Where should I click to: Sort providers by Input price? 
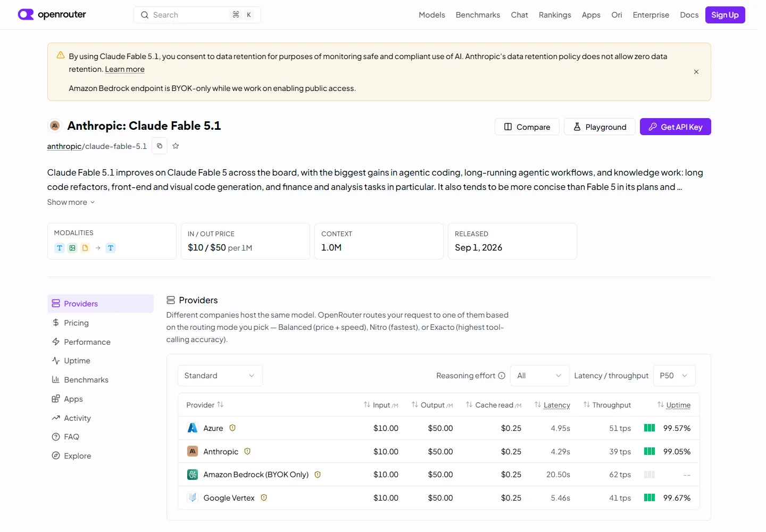[x=381, y=405]
